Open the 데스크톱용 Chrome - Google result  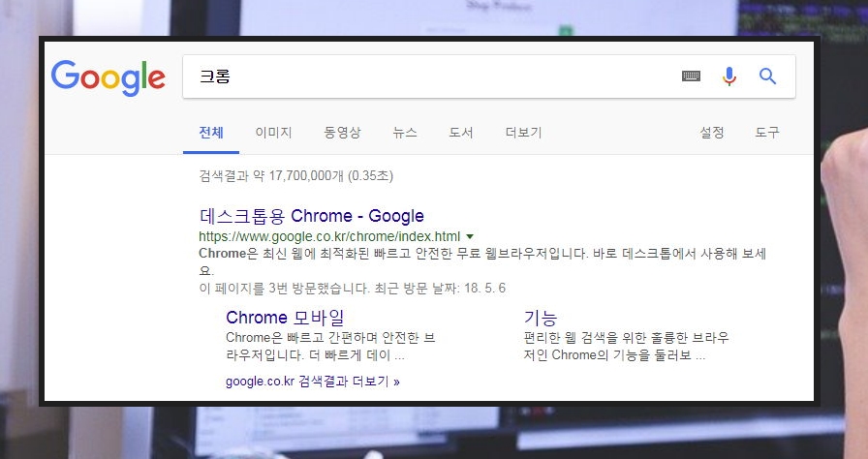[312, 216]
